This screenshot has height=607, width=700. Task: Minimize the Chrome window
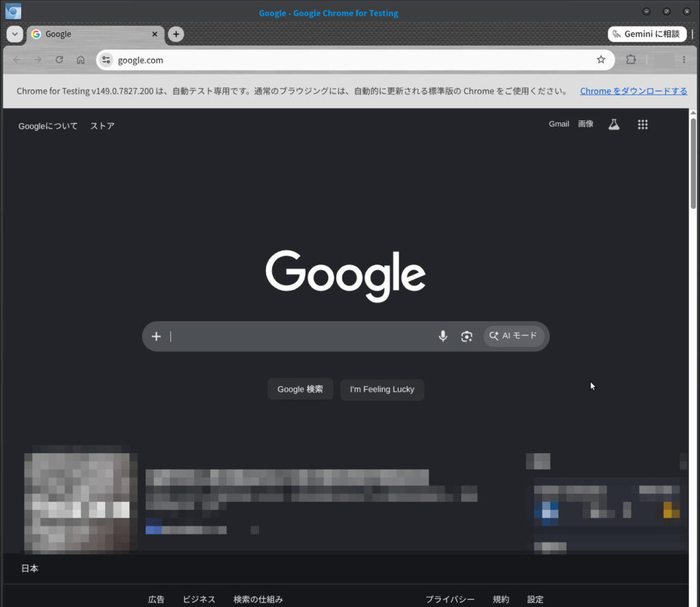click(x=646, y=12)
